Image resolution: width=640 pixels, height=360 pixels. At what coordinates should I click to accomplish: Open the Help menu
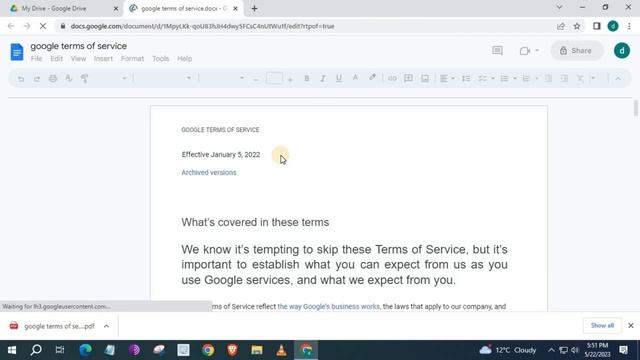(x=184, y=59)
